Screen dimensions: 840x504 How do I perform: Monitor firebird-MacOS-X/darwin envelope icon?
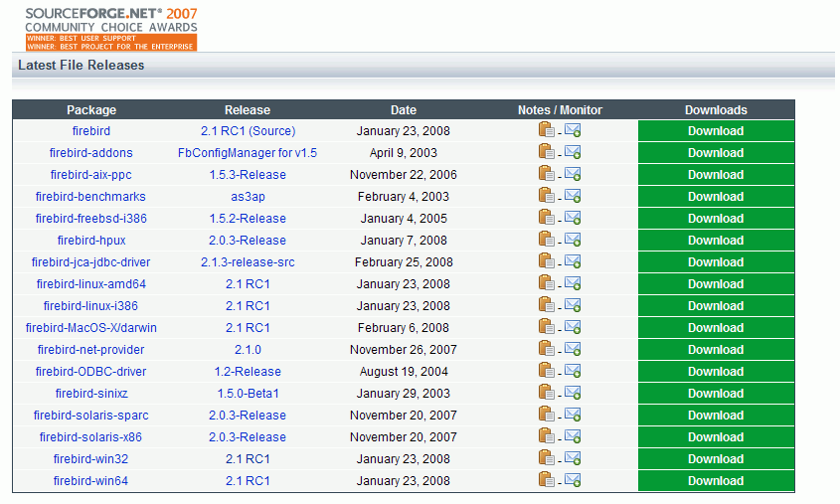point(573,327)
